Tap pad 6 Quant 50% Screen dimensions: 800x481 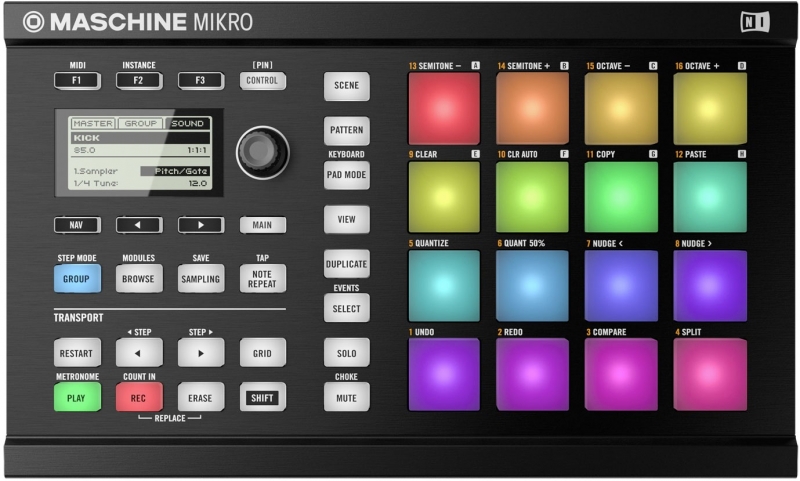point(533,286)
